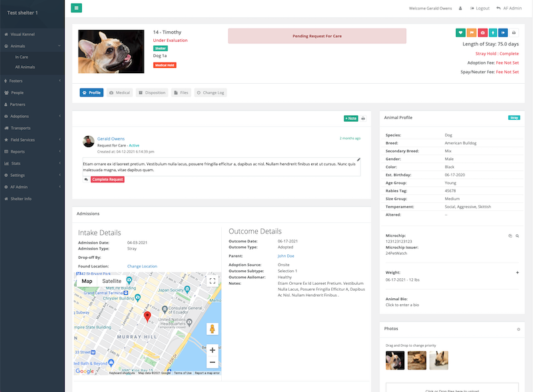This screenshot has width=533, height=392.
Task: Click the pencil icon to edit note
Action: pos(358,160)
